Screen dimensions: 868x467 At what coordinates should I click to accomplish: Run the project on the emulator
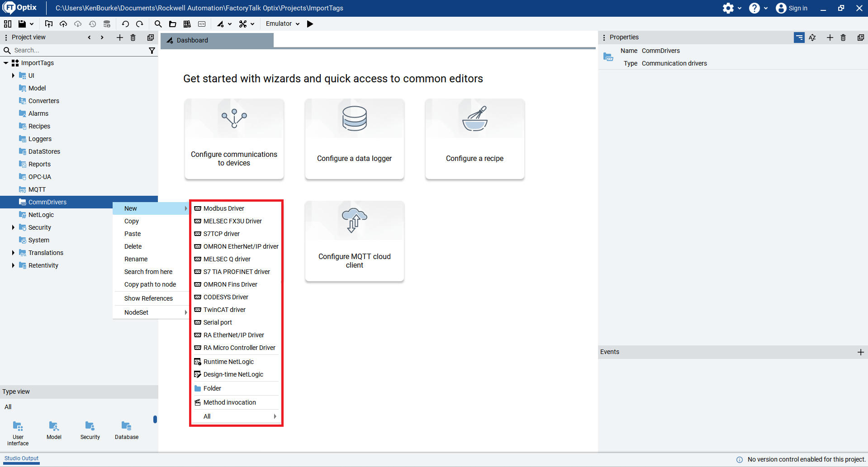click(x=310, y=24)
